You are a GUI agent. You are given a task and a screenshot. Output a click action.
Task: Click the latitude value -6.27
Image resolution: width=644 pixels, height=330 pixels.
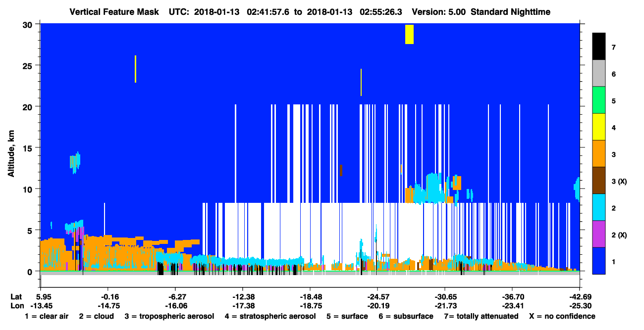point(175,297)
